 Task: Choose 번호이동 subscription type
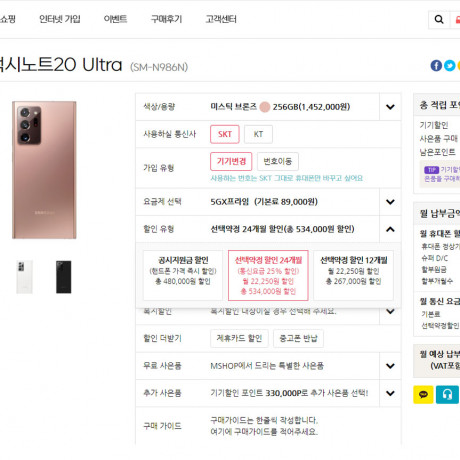coord(278,161)
